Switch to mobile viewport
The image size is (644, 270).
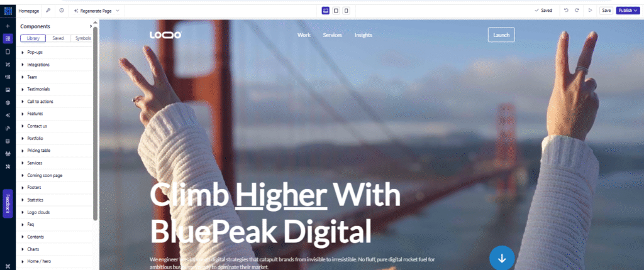pos(347,11)
